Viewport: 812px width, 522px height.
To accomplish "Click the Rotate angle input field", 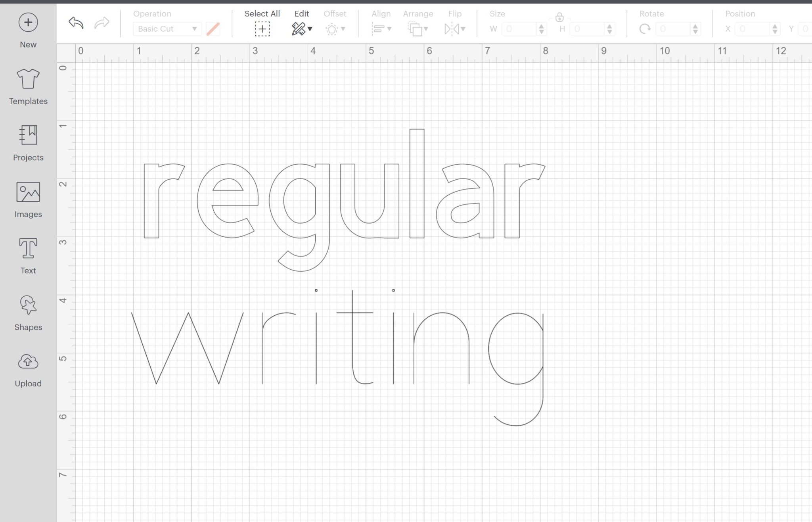I will click(673, 29).
